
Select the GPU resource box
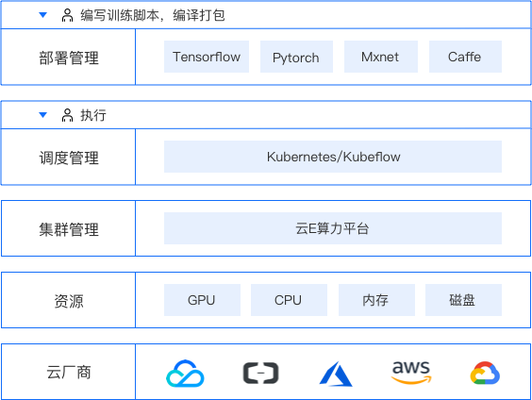(x=202, y=300)
